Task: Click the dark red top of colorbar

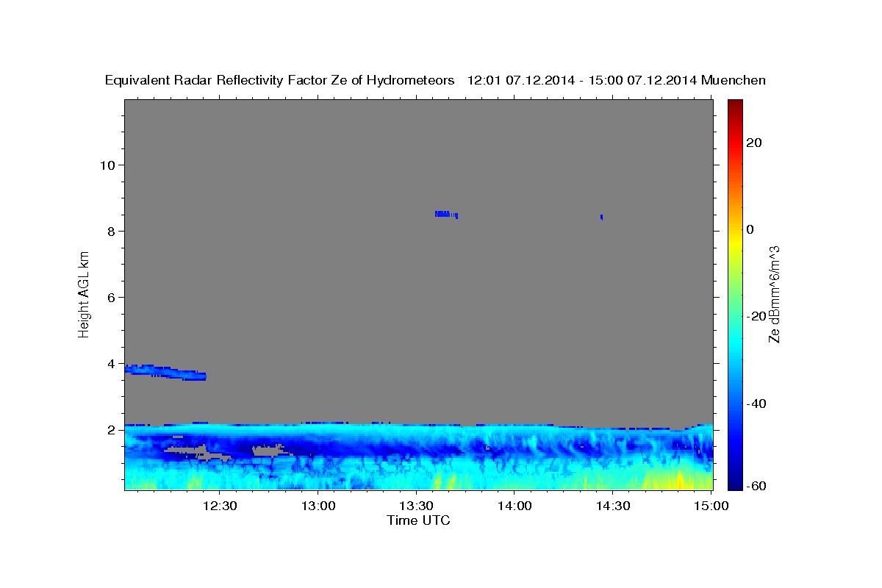Action: [735, 104]
